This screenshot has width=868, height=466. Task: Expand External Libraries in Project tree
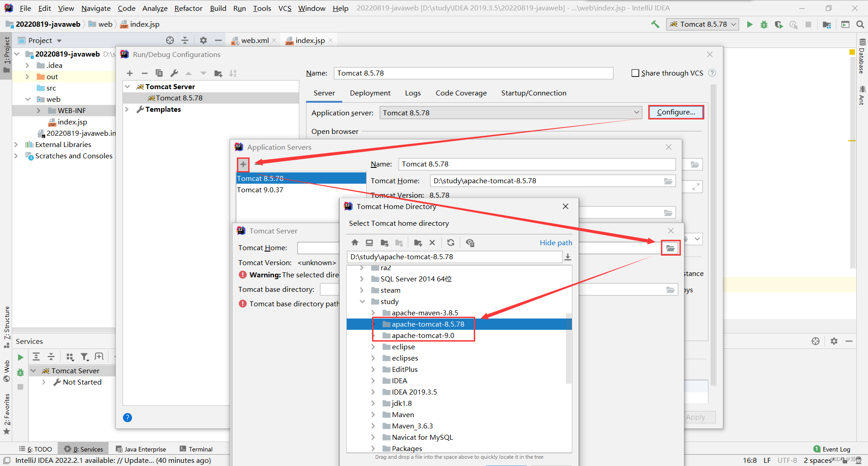pos(16,144)
